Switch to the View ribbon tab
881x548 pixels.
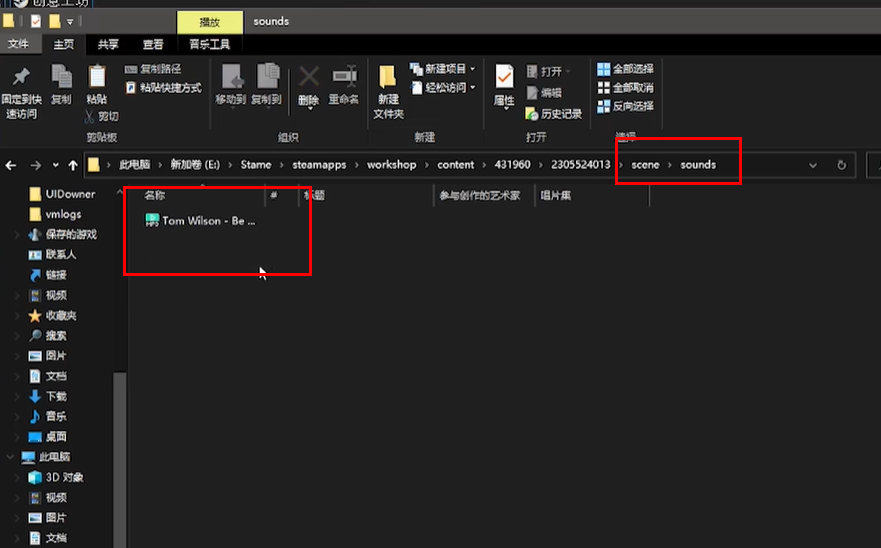click(x=152, y=44)
